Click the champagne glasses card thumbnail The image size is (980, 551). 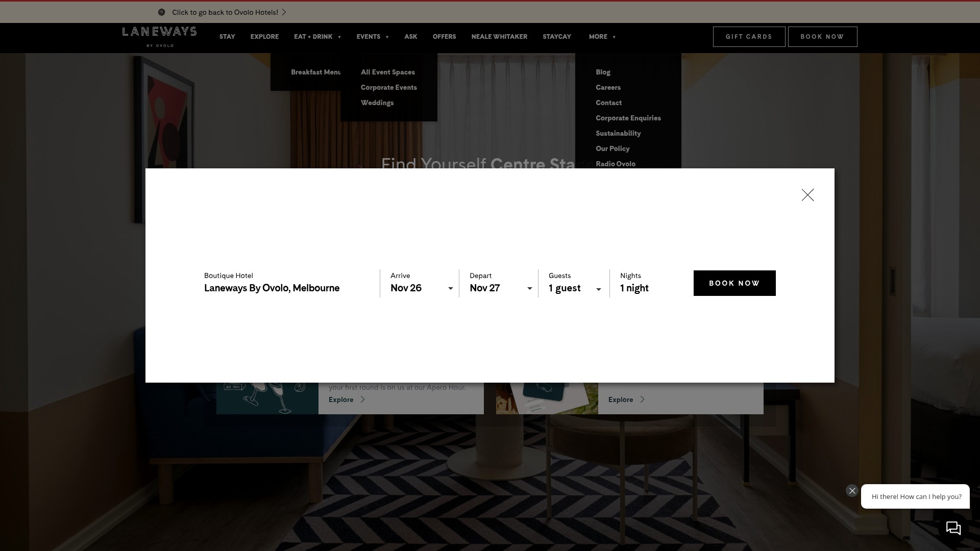(267, 398)
